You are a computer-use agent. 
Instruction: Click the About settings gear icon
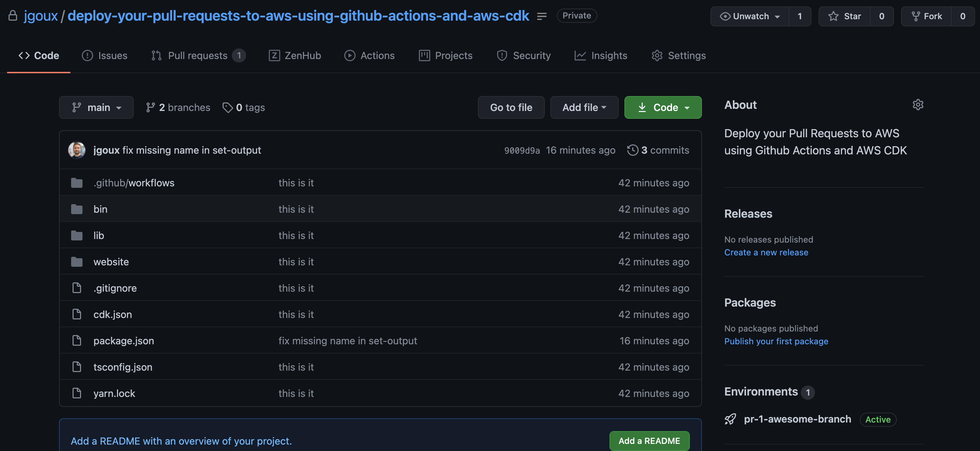(x=918, y=105)
